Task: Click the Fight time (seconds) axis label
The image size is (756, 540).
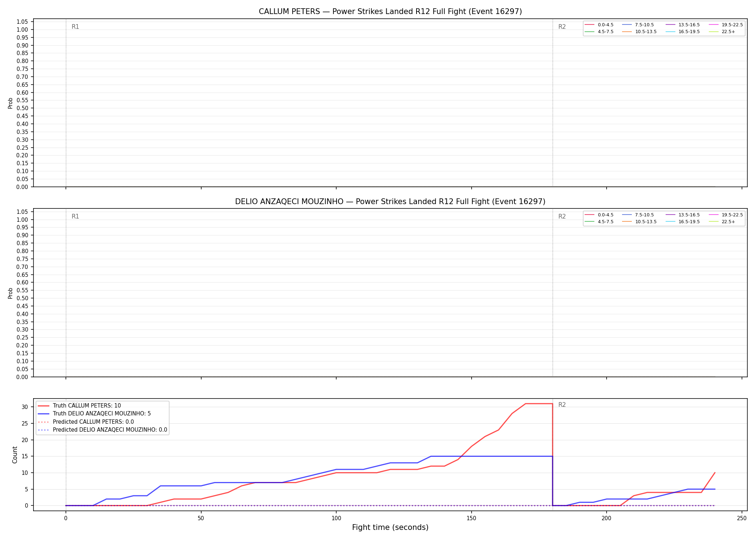Action: tap(390, 527)
